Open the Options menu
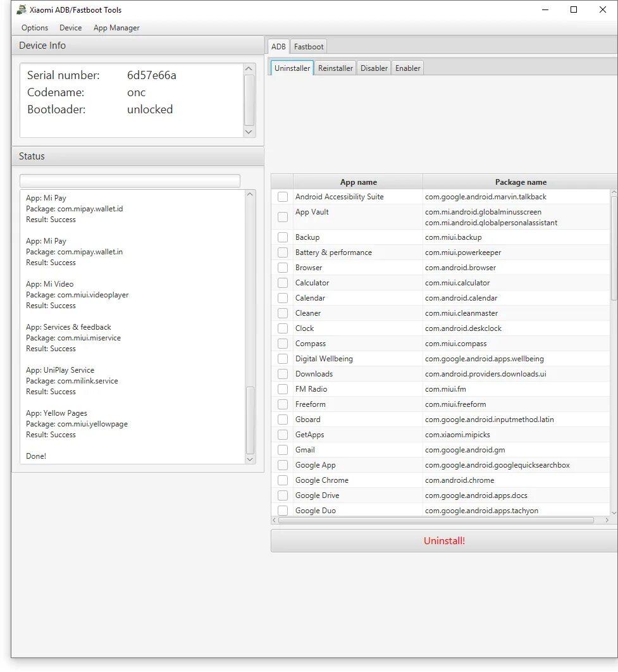The width and height of the screenshot is (618, 672). point(35,28)
